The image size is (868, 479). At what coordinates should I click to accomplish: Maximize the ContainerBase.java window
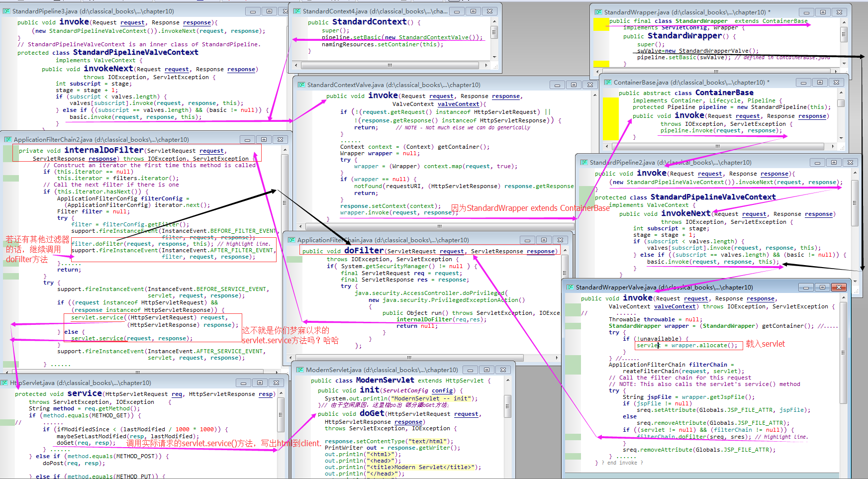(x=820, y=82)
